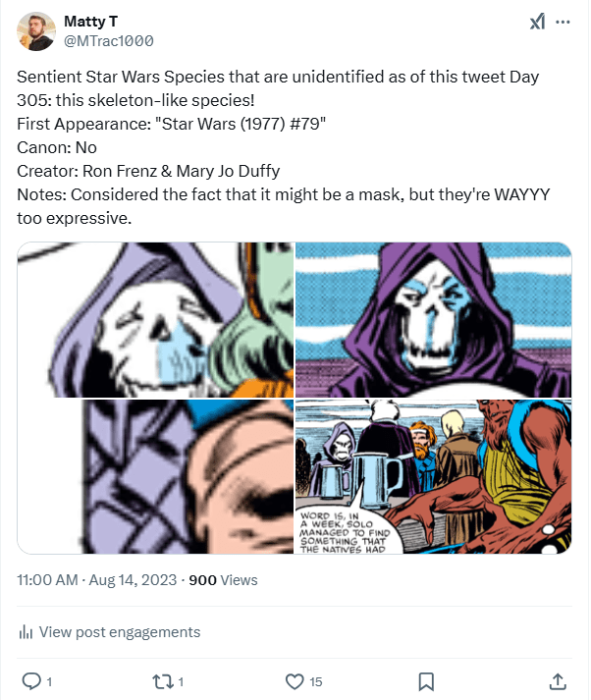Toggle the like heart icon
The image size is (591, 700).
(294, 680)
